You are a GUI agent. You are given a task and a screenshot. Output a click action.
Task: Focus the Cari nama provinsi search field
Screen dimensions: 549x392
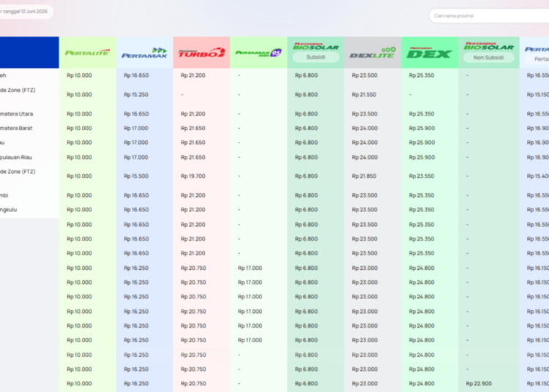click(x=489, y=16)
